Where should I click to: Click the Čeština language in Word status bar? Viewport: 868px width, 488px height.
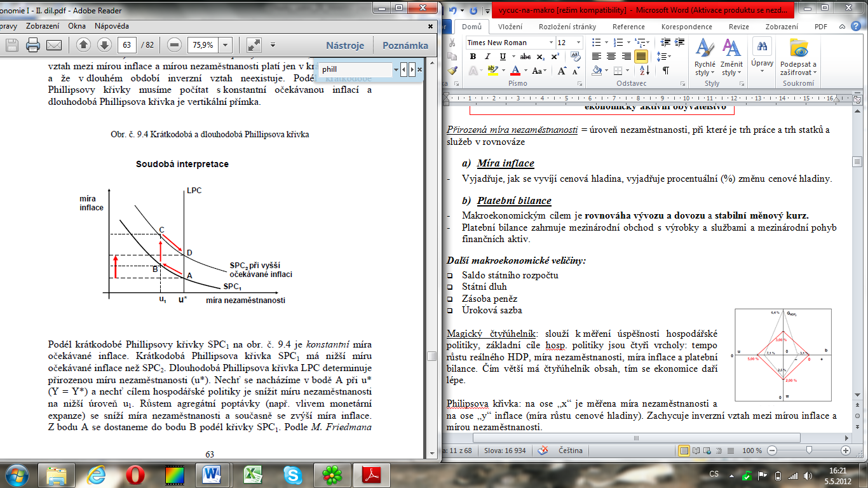coord(570,451)
